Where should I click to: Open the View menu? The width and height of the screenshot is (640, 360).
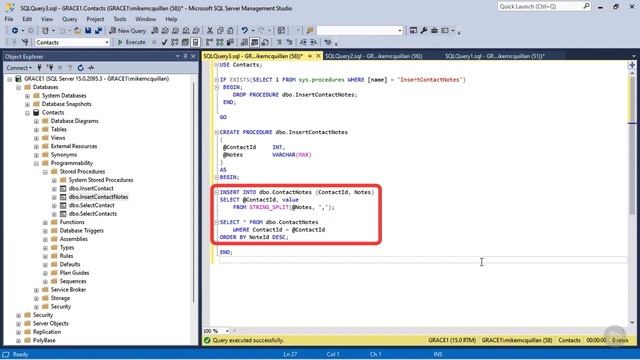coord(47,19)
